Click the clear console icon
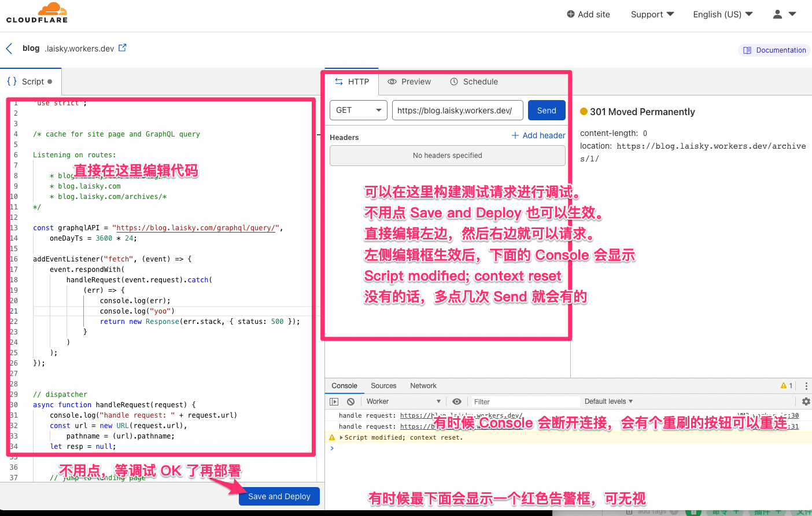Image resolution: width=812 pixels, height=516 pixels. tap(350, 401)
